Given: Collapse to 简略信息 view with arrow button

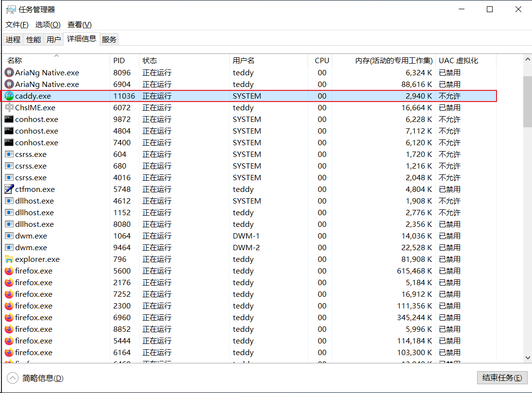Looking at the screenshot, I should (13, 378).
